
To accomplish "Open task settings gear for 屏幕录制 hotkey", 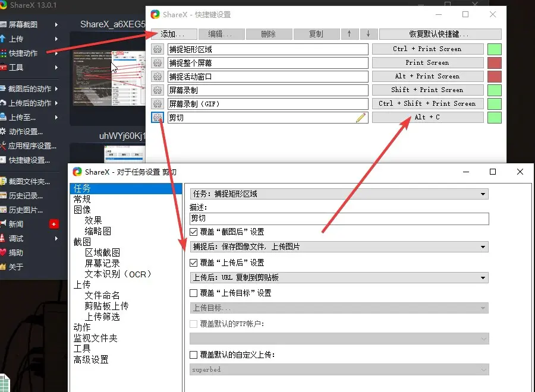I will (158, 90).
